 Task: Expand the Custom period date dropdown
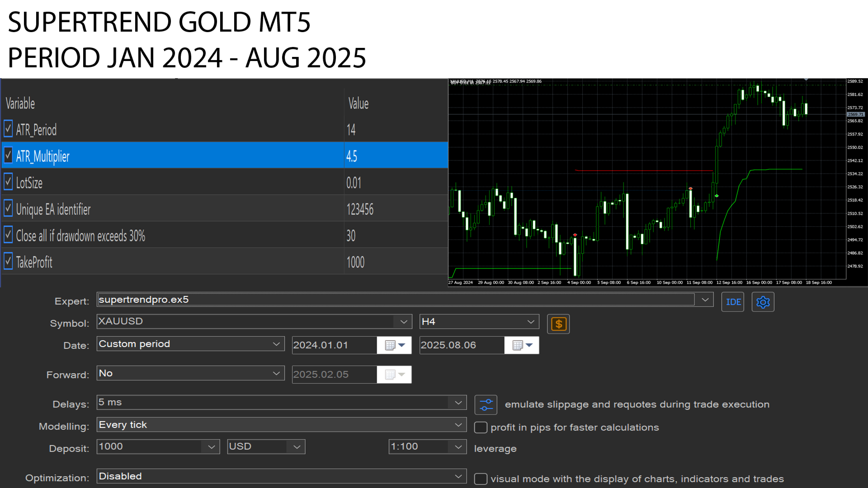coord(276,344)
